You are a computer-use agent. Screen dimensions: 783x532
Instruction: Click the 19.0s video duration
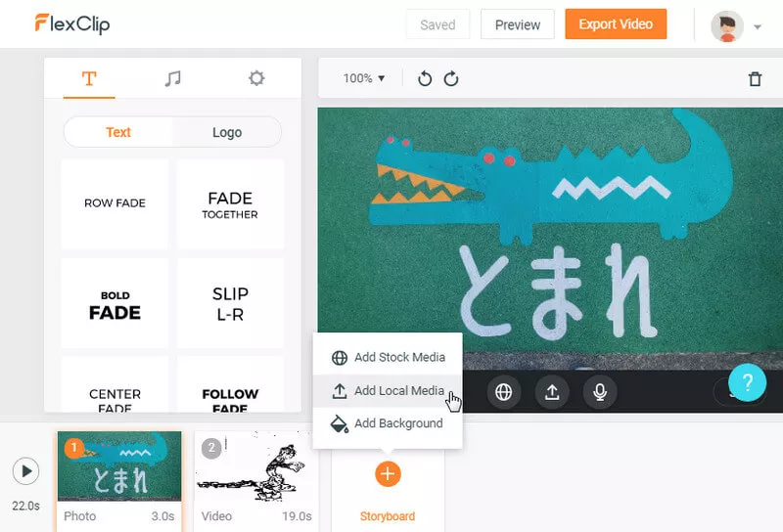(297, 516)
